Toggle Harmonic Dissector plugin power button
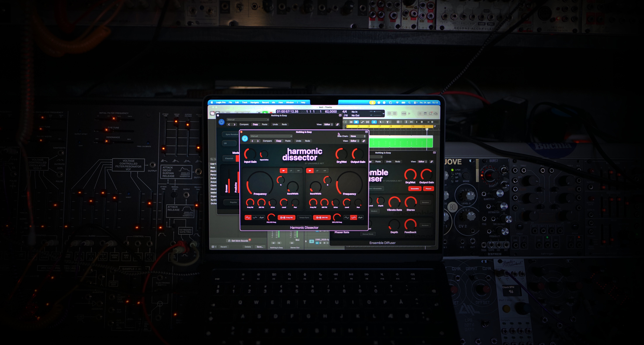 (x=245, y=138)
